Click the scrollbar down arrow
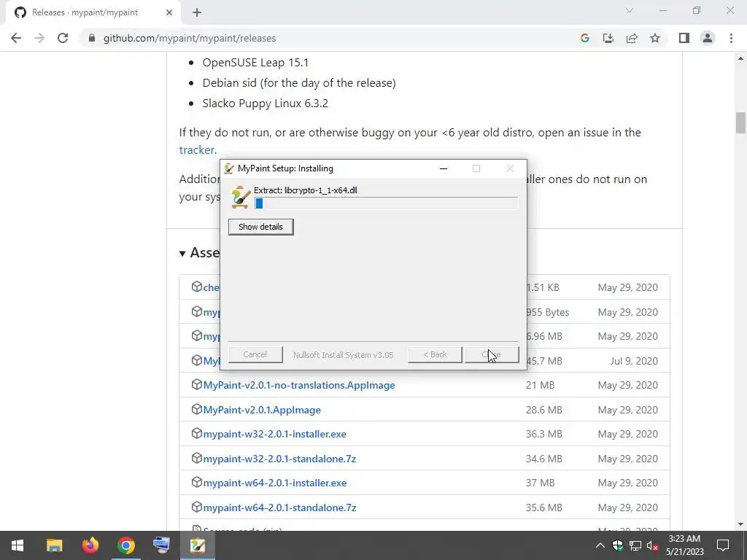The width and height of the screenshot is (747, 560). click(740, 524)
